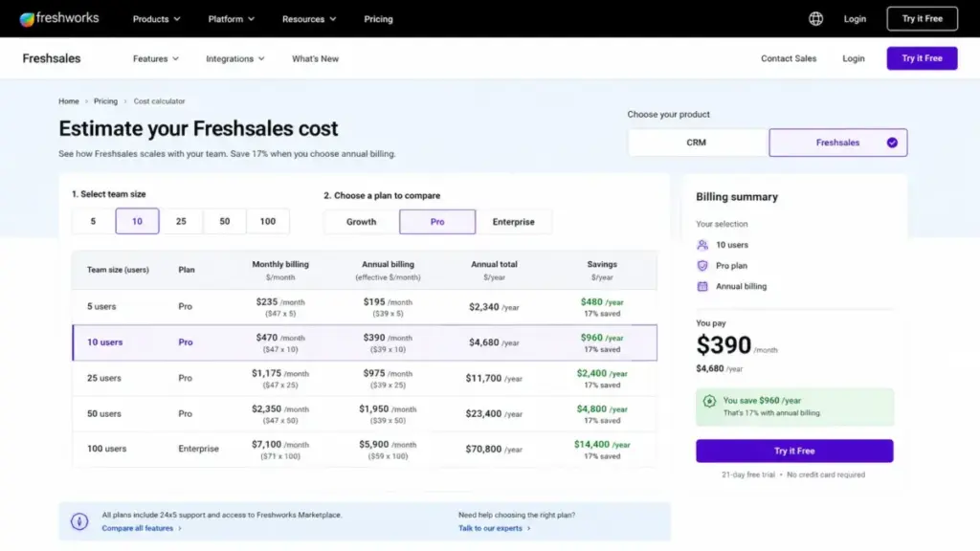Go to the Home breadcrumb

pos(69,101)
